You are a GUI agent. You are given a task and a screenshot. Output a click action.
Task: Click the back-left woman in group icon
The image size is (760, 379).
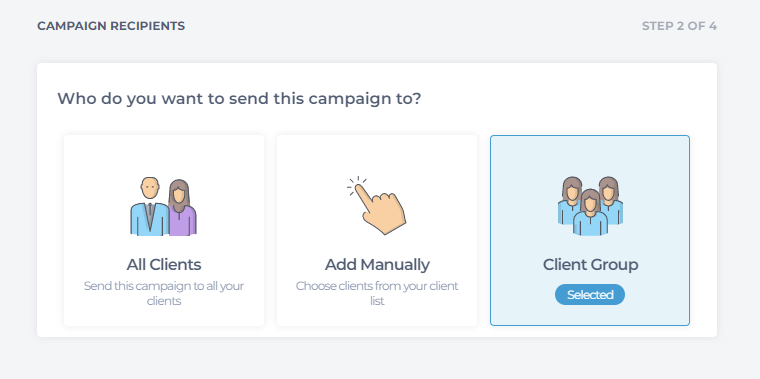click(x=570, y=201)
